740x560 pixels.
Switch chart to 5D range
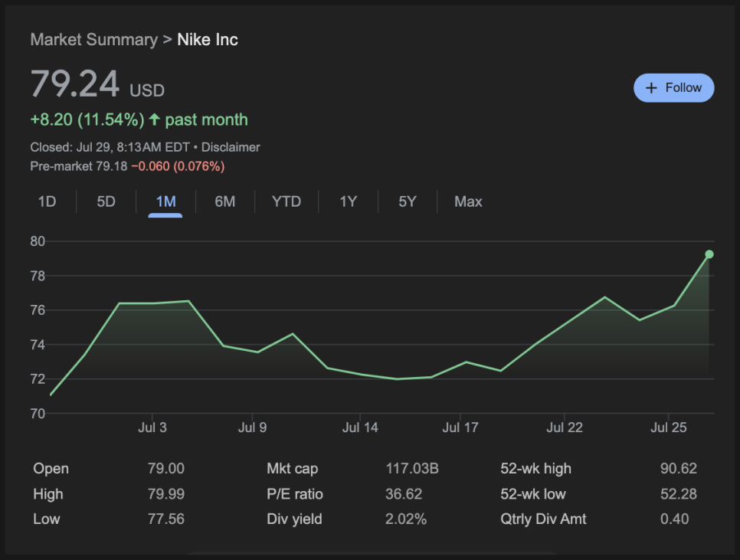click(x=106, y=202)
